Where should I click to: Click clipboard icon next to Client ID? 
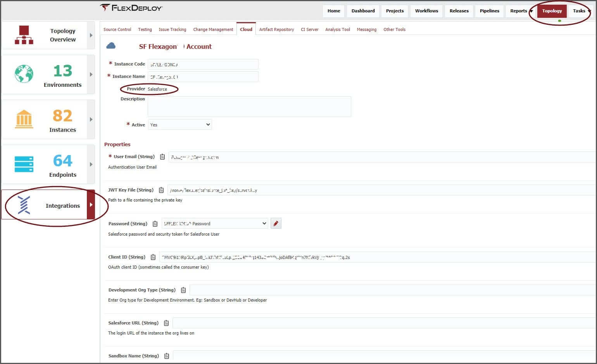tap(153, 257)
